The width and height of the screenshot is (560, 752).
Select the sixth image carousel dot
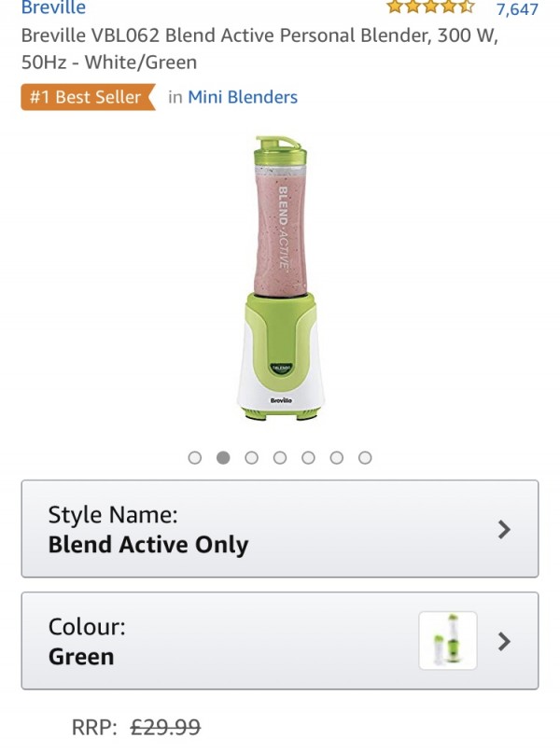click(337, 457)
